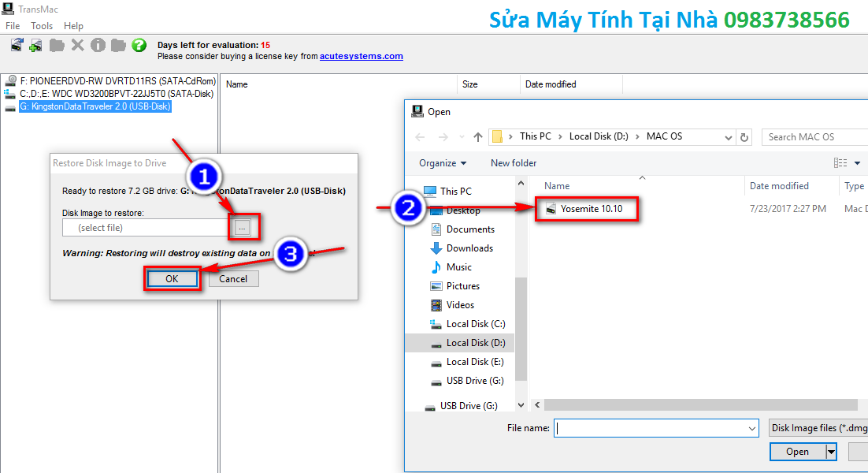Click the green help question mark icon
Screen dimensions: 868x473
click(139, 46)
